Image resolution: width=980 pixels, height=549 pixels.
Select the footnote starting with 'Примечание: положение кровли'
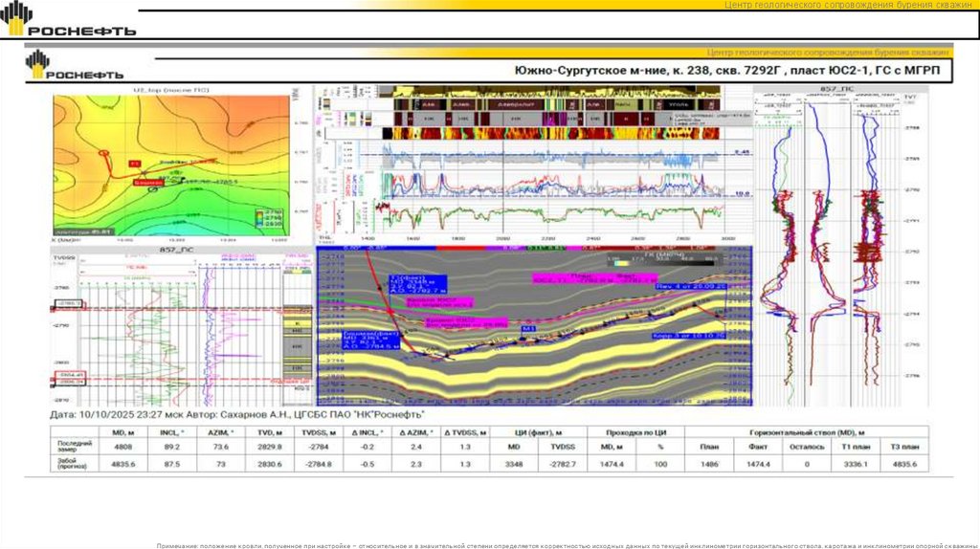pos(568,546)
